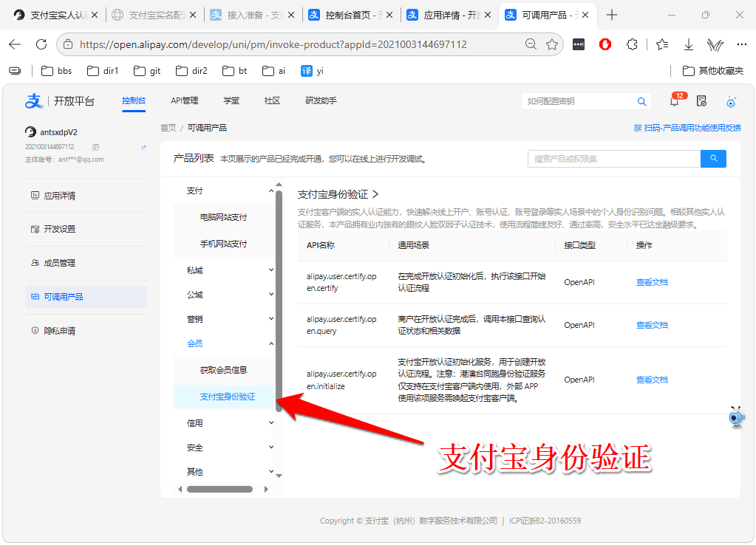Click the switch-app arrows icon beside the app ID
This screenshot has width=756, height=545.
tap(143, 147)
